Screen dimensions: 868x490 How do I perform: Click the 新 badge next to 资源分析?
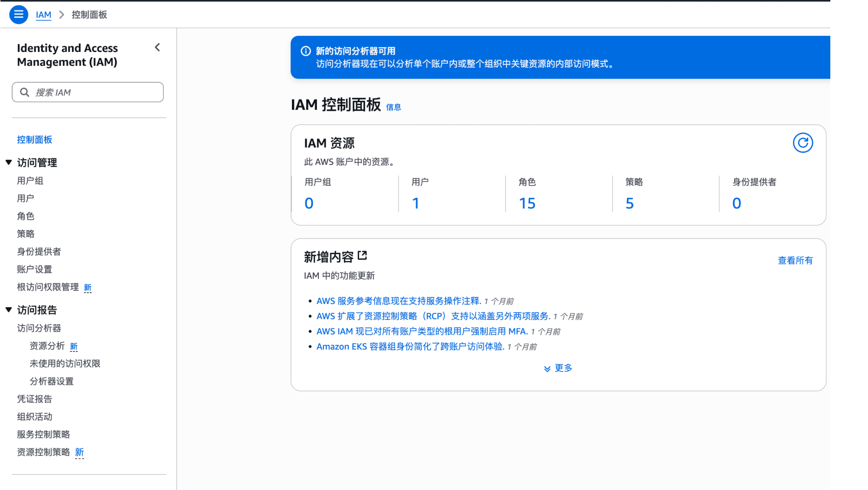74,346
